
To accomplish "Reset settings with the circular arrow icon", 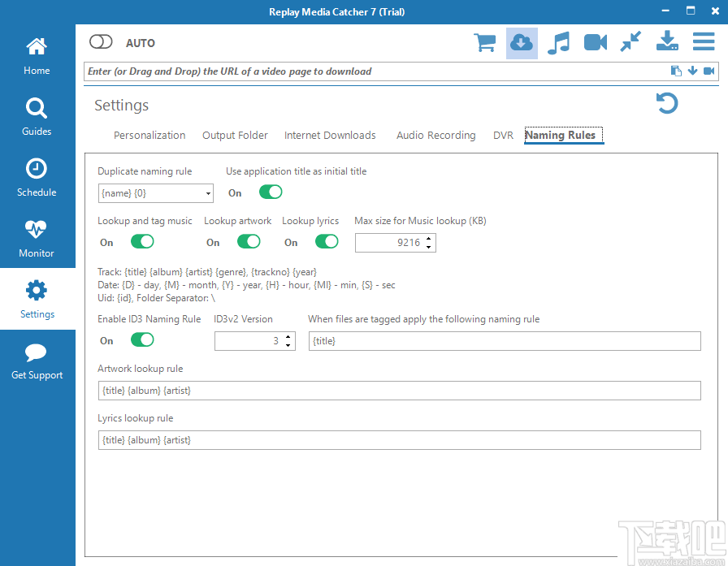I will click(x=667, y=104).
